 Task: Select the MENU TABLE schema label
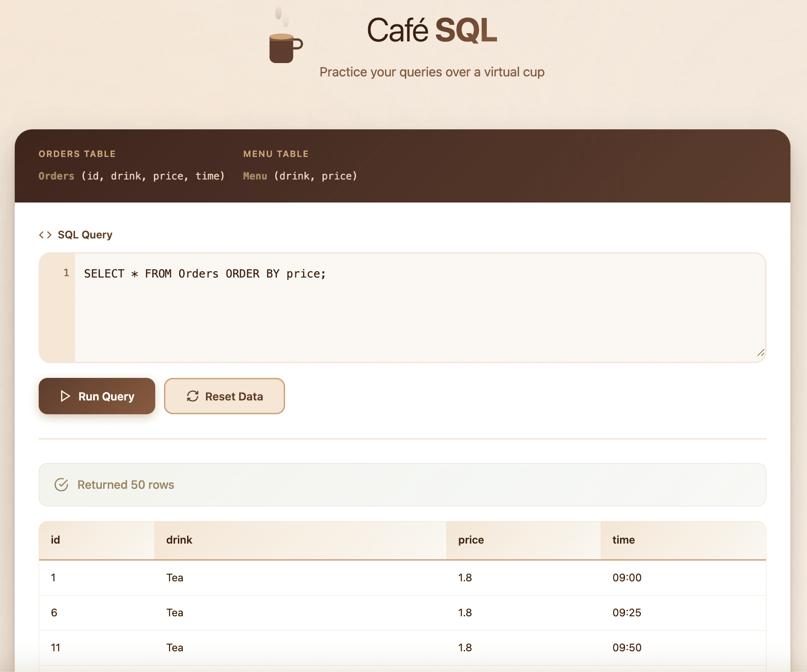click(x=275, y=154)
